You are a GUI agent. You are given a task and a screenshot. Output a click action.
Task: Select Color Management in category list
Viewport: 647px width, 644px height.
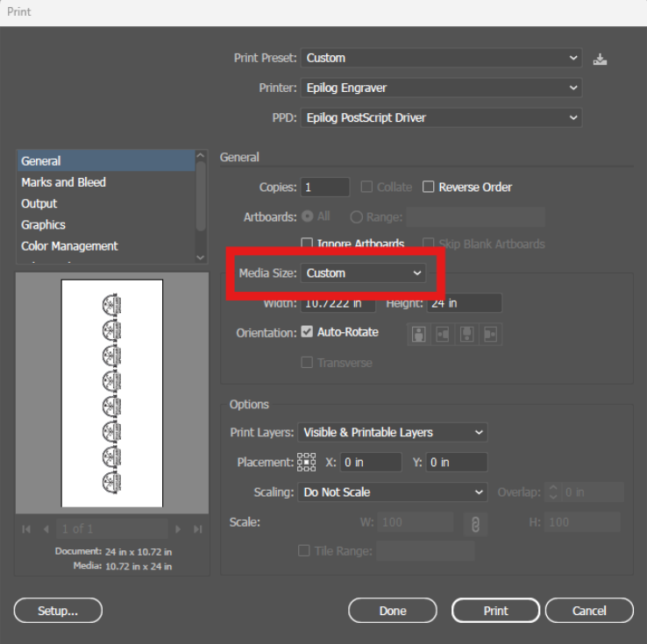[69, 246]
